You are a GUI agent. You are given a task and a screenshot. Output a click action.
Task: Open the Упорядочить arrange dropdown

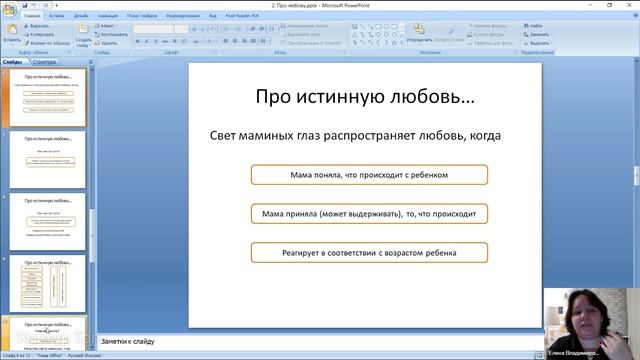[x=419, y=34]
